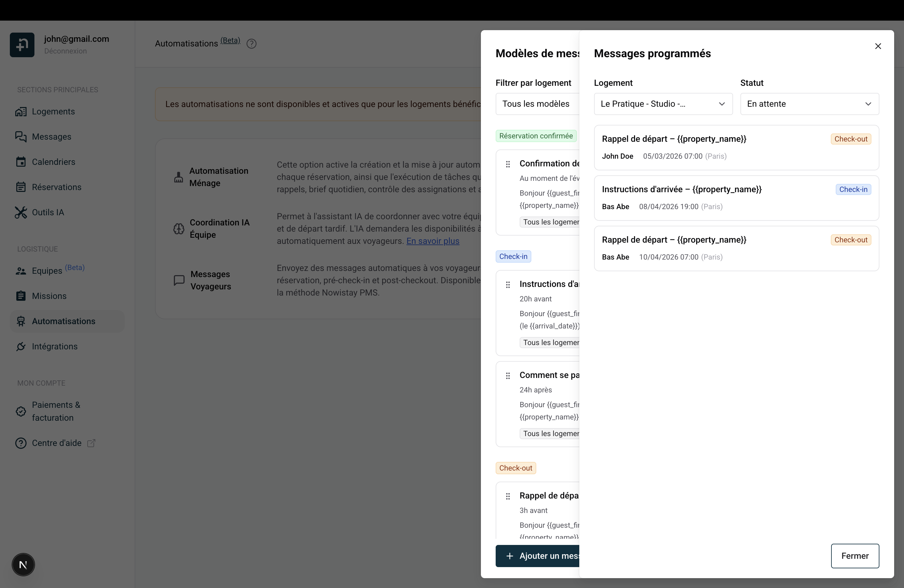Screen dimensions: 904x588
Task: Select the Check-in category tag
Action: 513,256
